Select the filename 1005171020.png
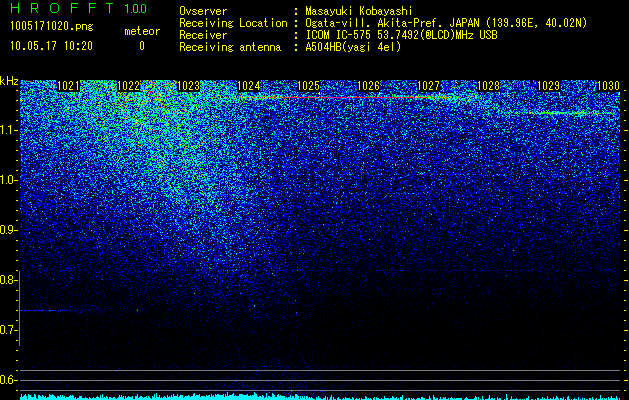Image resolution: width=629 pixels, height=400 pixels. pyautogui.click(x=52, y=27)
